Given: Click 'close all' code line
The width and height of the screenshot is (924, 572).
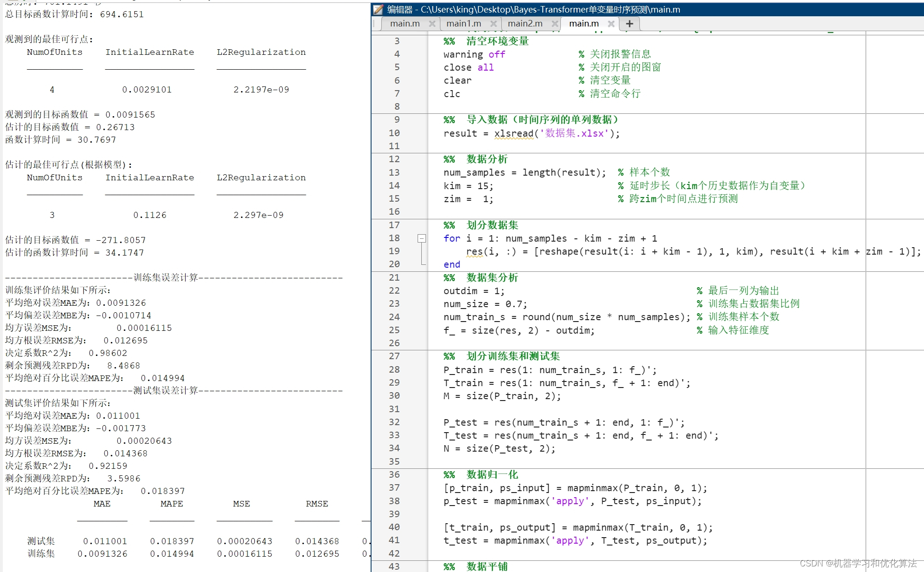Looking at the screenshot, I should pyautogui.click(x=469, y=68).
